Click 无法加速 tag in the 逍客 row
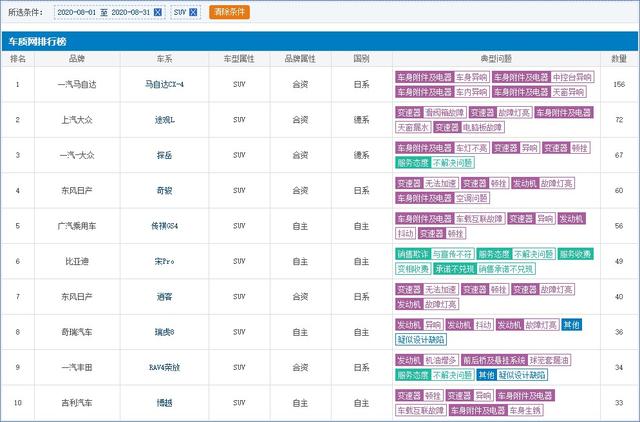The width and height of the screenshot is (640, 422). (440, 289)
